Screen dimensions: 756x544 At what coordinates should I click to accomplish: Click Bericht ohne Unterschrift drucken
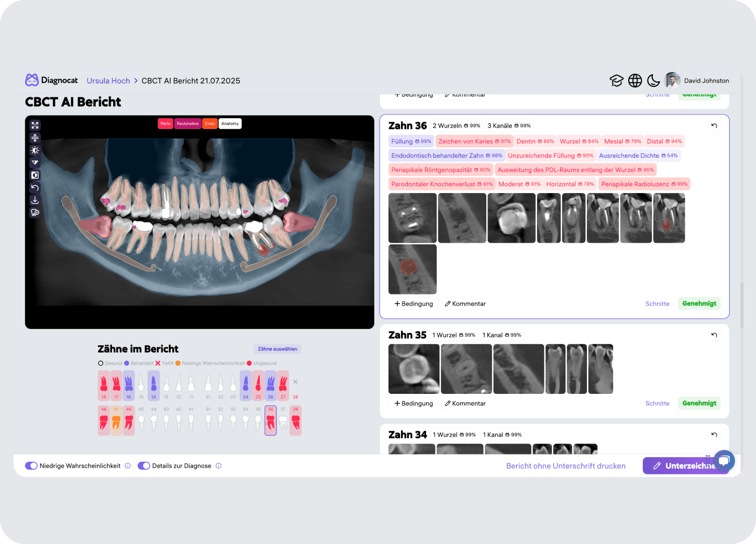[565, 466]
